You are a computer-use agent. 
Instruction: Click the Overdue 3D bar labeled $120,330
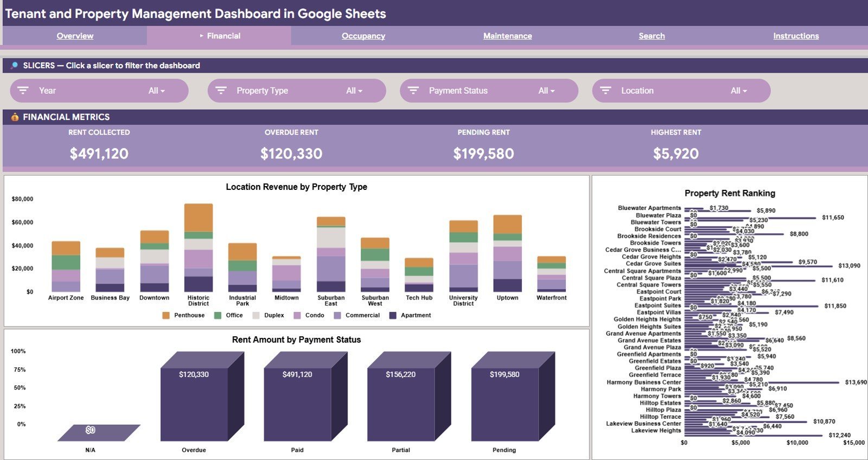click(x=202, y=398)
